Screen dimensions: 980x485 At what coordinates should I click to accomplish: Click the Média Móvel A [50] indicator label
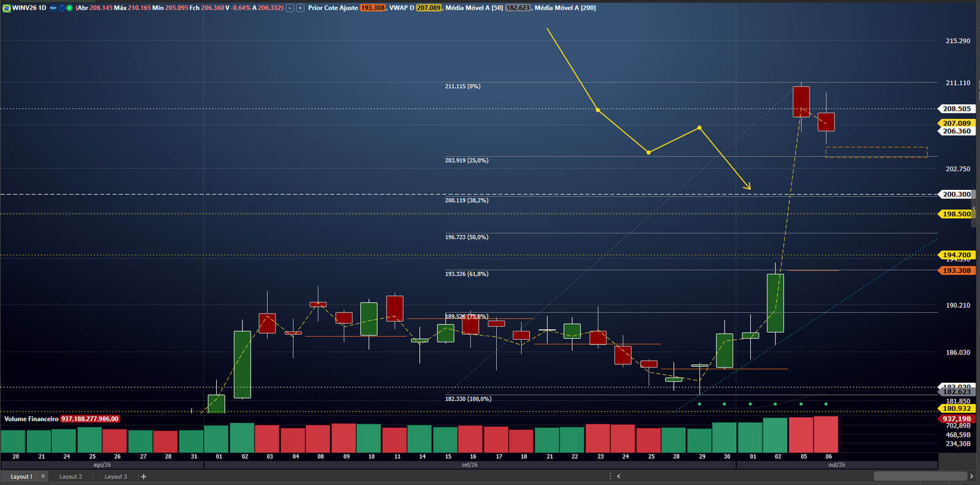point(474,8)
